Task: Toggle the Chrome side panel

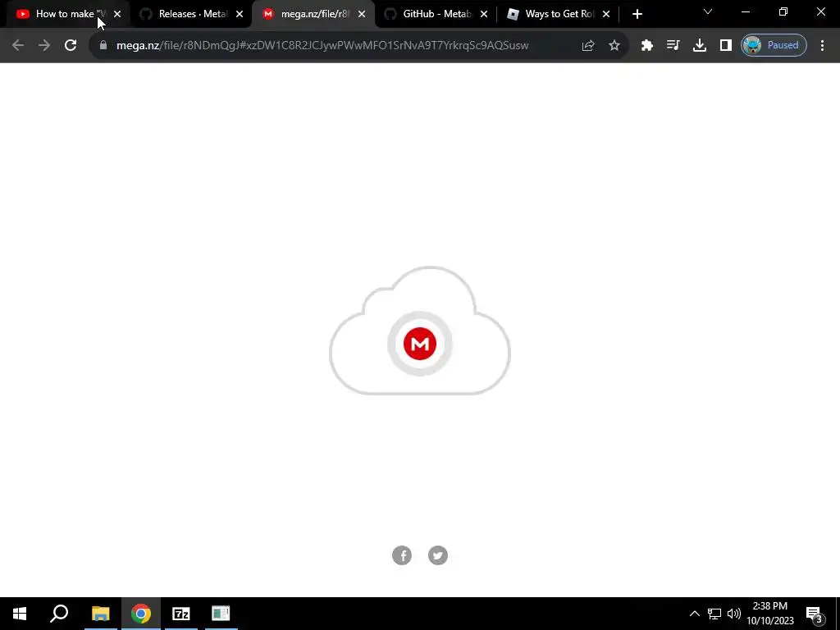Action: [726, 45]
